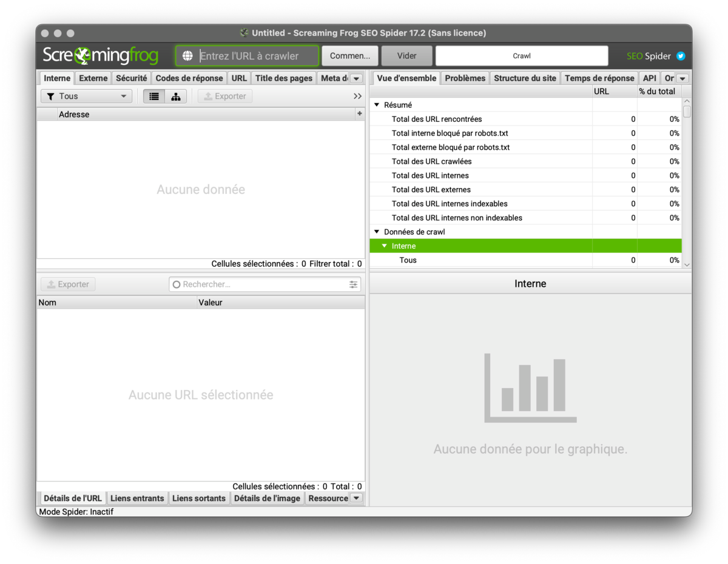Click the "% du total" column header
Image resolution: width=728 pixels, height=564 pixels.
coord(659,91)
